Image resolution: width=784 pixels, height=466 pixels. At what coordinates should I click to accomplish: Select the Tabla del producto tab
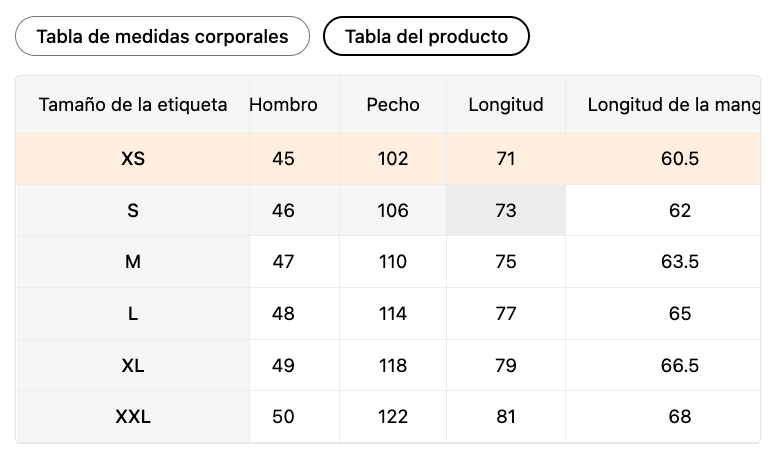[x=426, y=37]
